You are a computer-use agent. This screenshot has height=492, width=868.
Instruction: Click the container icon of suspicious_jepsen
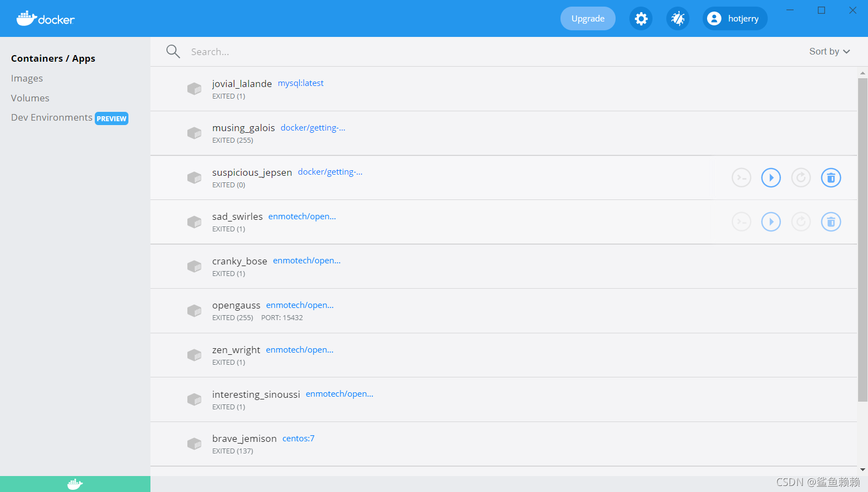point(194,177)
